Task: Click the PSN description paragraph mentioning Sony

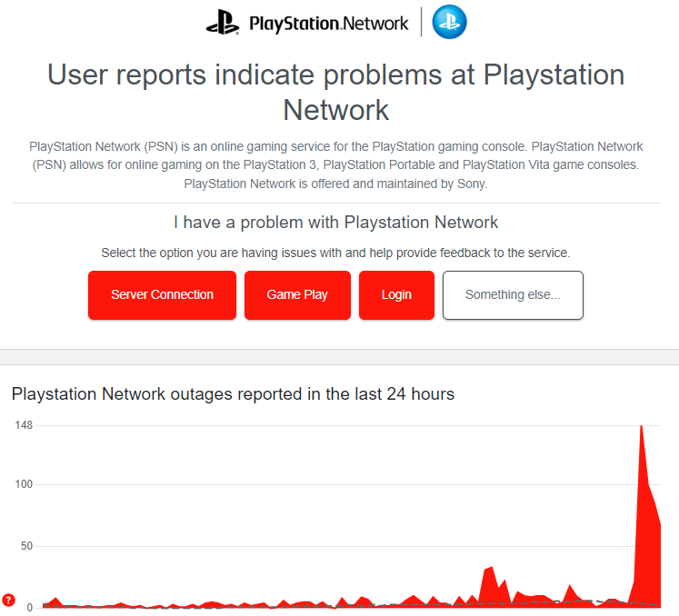Action: (336, 165)
